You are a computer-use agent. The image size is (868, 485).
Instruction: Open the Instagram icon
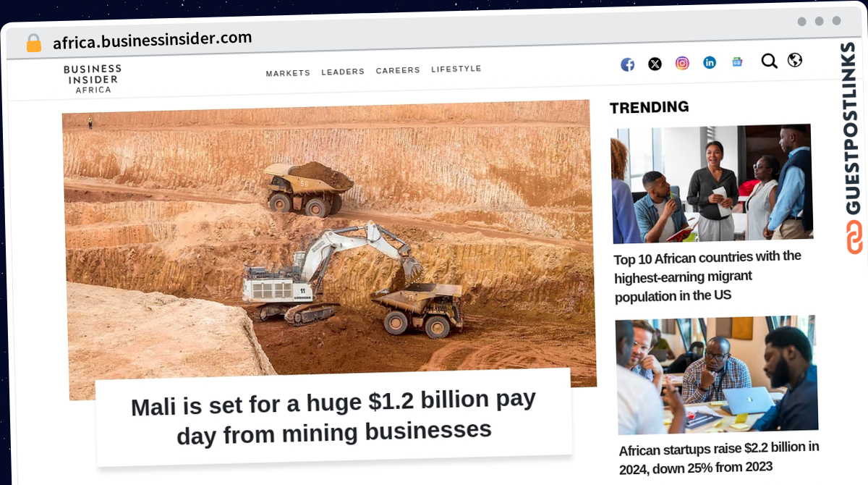click(x=682, y=63)
